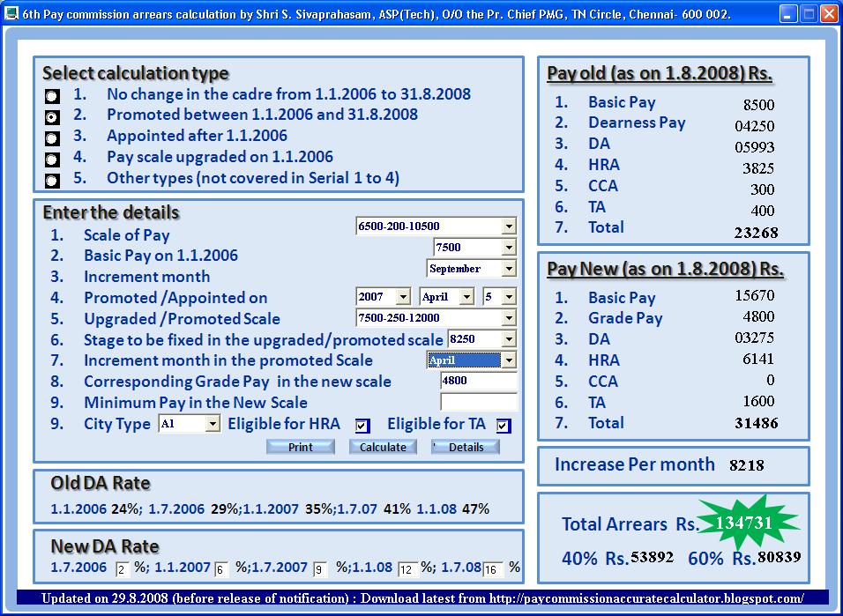This screenshot has width=843, height=616.
Task: Open the promotion day 5 dropdown
Action: coord(509,296)
